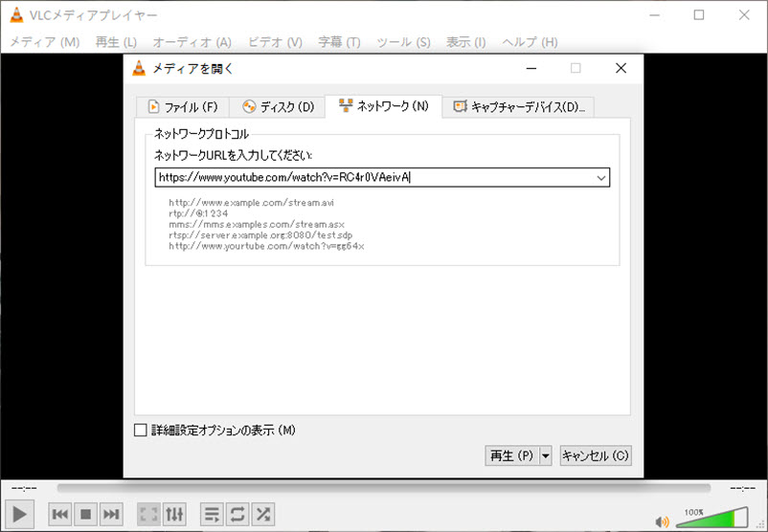Open the dropdown arrow beside 再生 button
This screenshot has height=532, width=768.
tap(545, 455)
